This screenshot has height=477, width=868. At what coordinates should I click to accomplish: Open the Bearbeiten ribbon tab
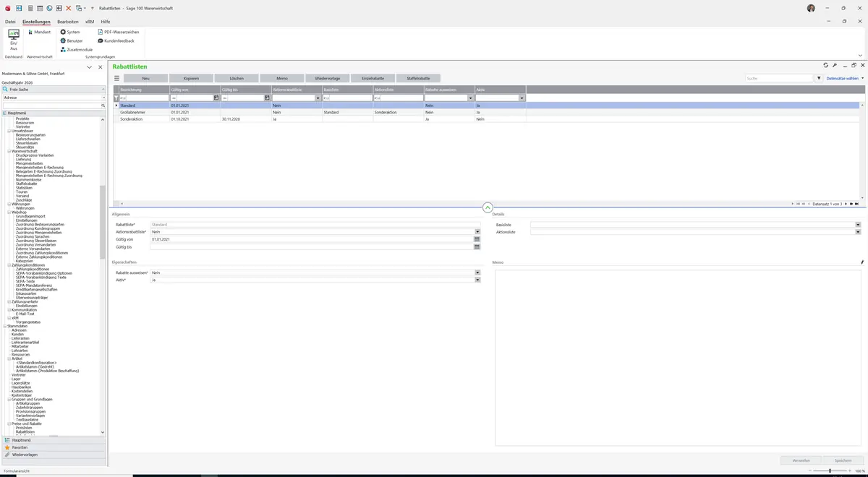click(x=68, y=22)
